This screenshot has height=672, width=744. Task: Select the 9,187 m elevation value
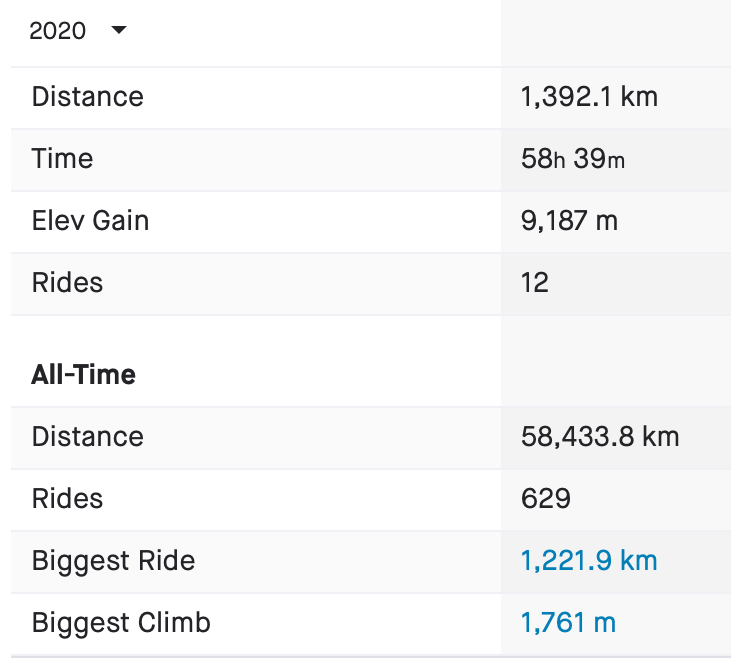pyautogui.click(x=569, y=221)
